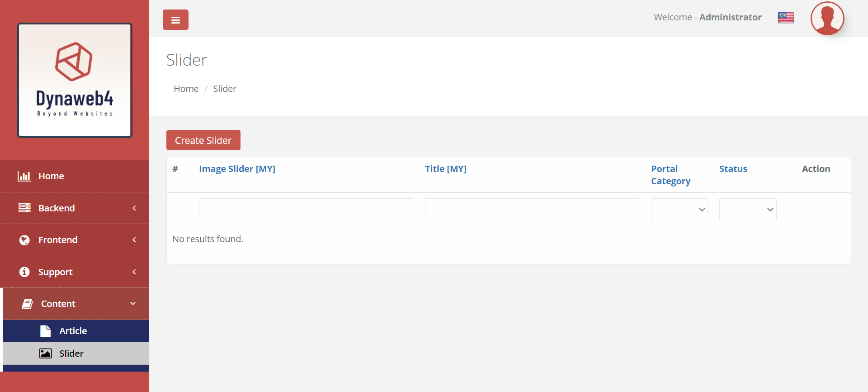Go to Home breadcrumb link
Image resolution: width=868 pixels, height=392 pixels.
click(186, 89)
